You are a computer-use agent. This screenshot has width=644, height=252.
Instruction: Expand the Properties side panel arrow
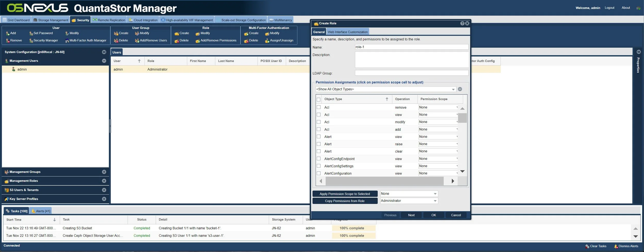coord(639,52)
